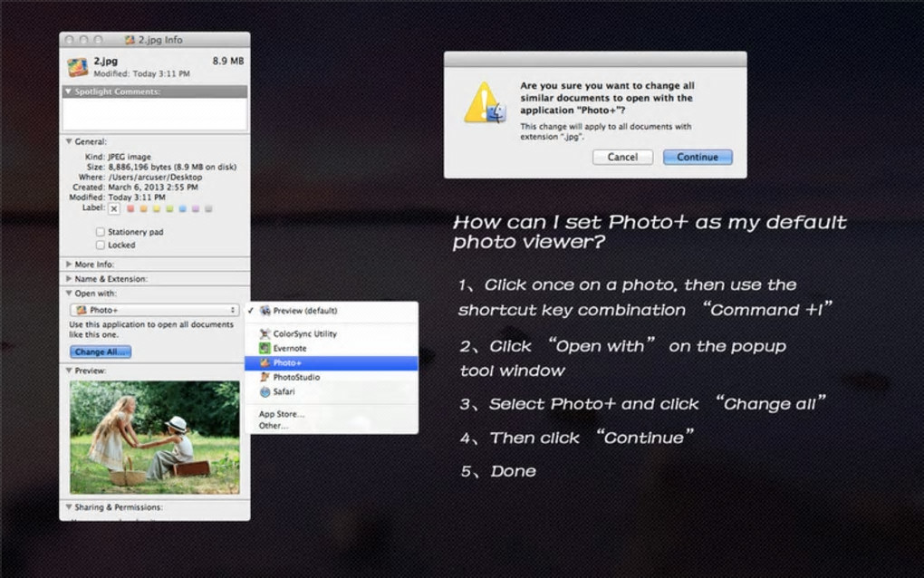Image resolution: width=924 pixels, height=578 pixels.
Task: Expand the More Info section
Action: pos(69,264)
